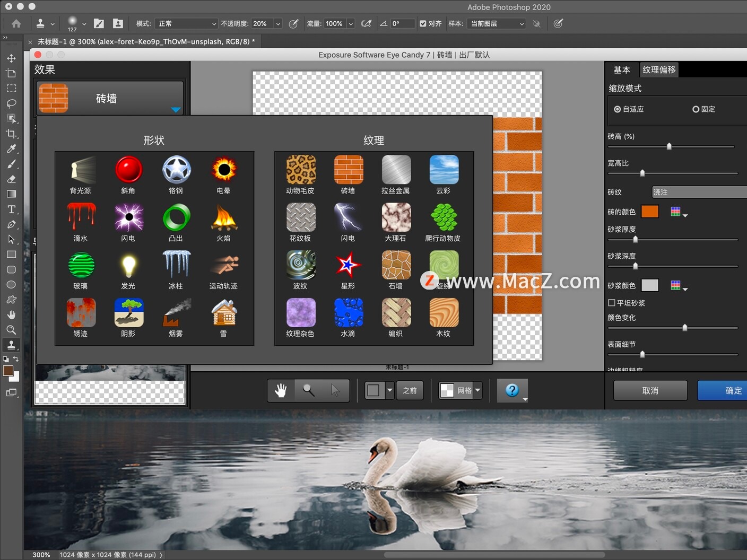This screenshot has width=747, height=560.
Task: Enable the 平坦砂浆 checkbox
Action: pyautogui.click(x=611, y=303)
